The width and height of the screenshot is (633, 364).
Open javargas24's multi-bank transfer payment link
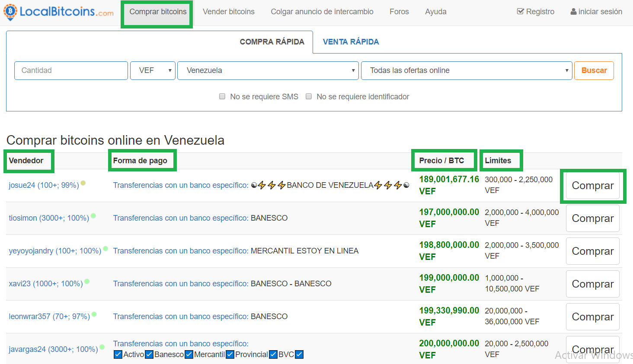tap(181, 344)
